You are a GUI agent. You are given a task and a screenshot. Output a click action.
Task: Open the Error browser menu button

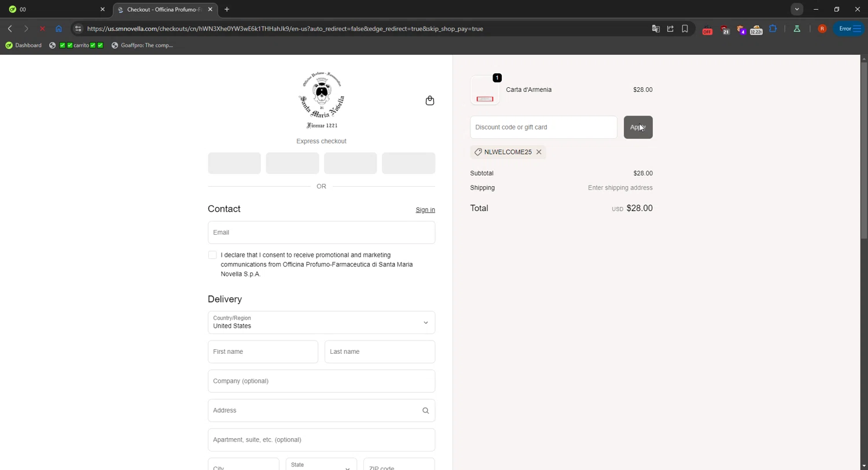click(849, 28)
